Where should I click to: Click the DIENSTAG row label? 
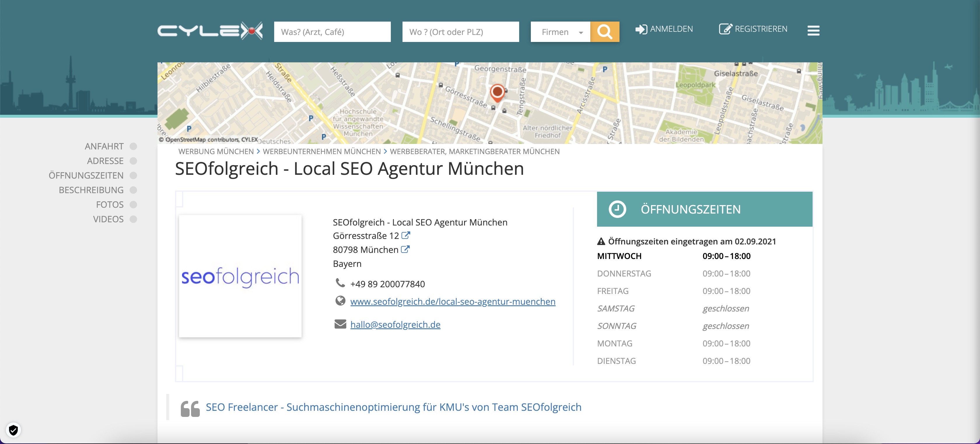616,361
